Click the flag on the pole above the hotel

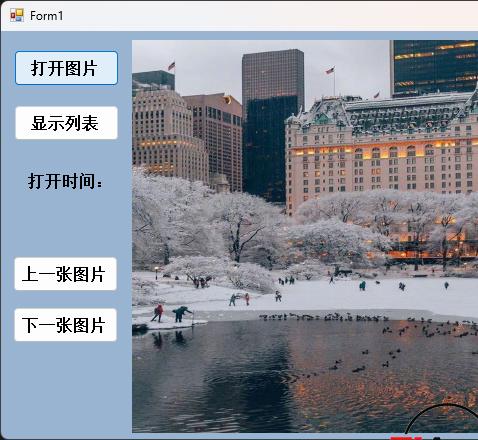tap(330, 70)
